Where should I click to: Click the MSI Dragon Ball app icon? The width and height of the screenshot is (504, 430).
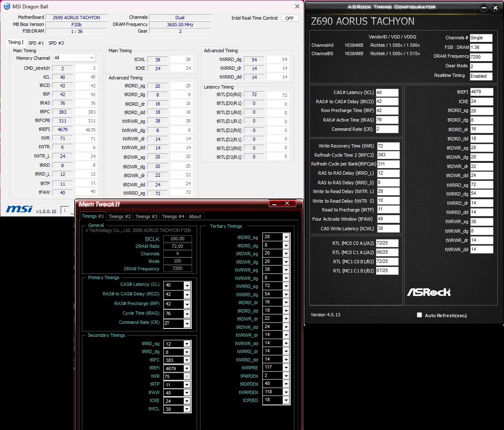click(7, 7)
